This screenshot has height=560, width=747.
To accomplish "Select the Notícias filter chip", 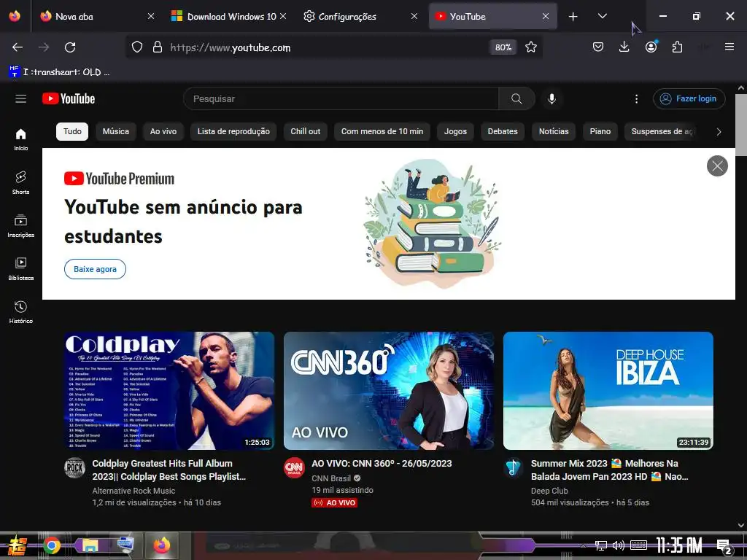I will click(554, 131).
